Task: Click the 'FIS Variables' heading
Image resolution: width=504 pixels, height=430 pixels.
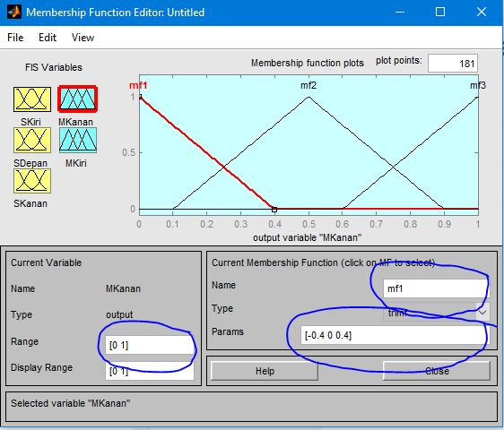Action: coord(54,67)
